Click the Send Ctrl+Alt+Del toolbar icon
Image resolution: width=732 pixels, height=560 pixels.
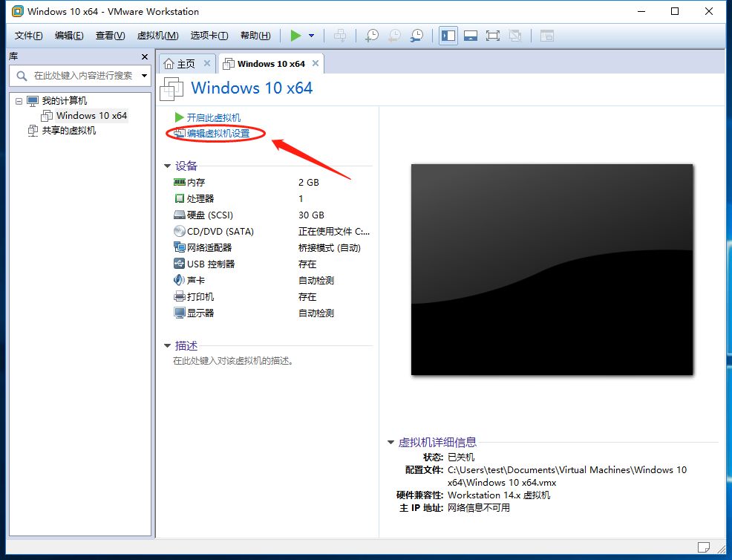coord(340,36)
